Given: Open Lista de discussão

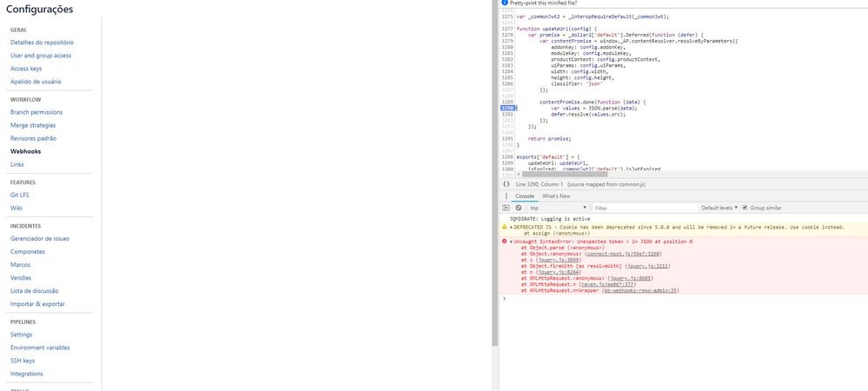Looking at the screenshot, I should point(35,291).
